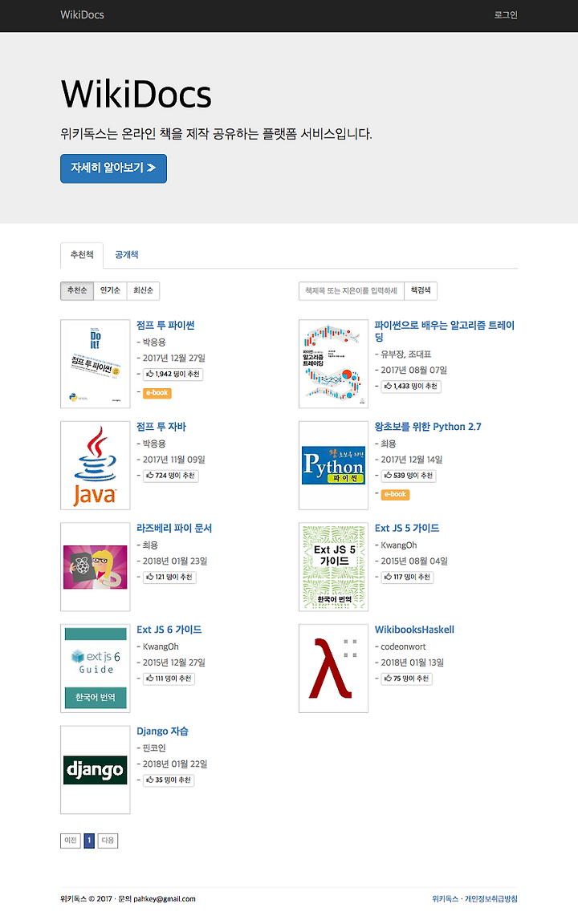Click the e-book badge under Python 2.7
The image size is (578, 924).
point(395,494)
